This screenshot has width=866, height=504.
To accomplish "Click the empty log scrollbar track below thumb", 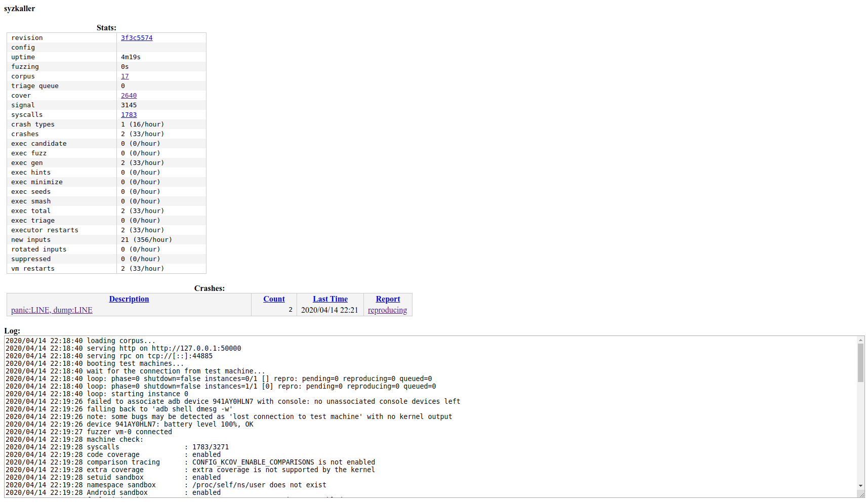I will (860, 435).
